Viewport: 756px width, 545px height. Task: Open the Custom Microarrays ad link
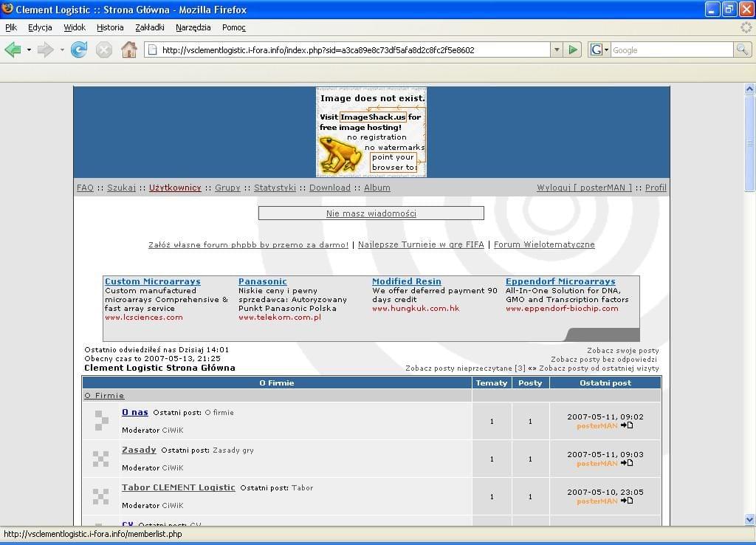click(153, 281)
